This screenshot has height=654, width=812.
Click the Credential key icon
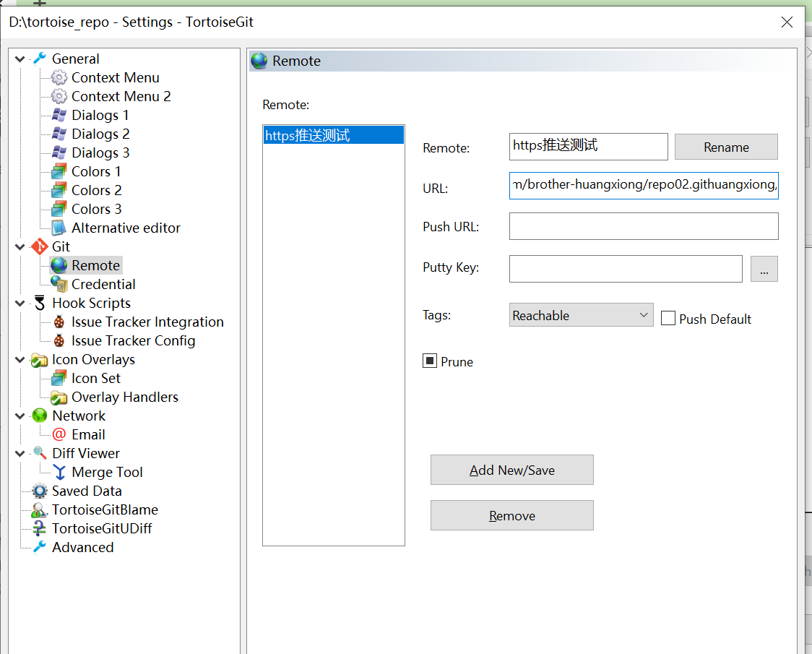59,284
